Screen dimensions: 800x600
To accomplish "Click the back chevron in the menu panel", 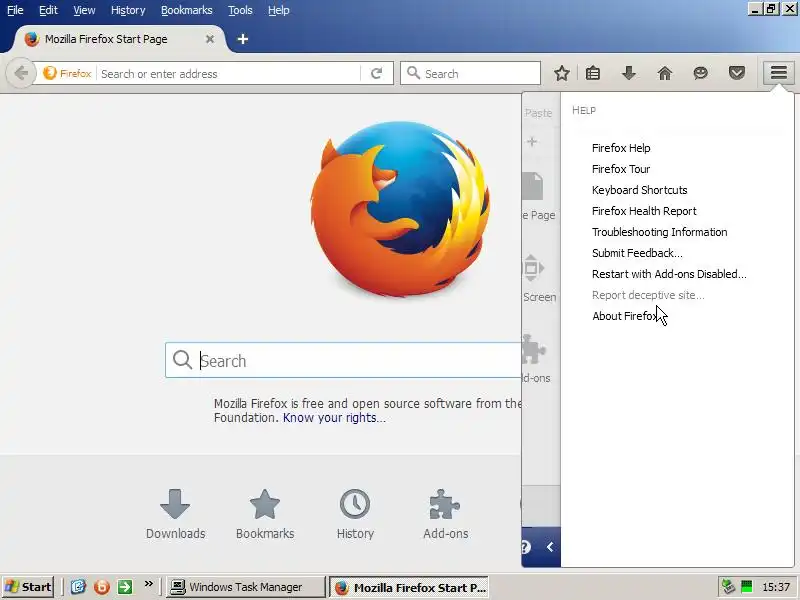I will 550,547.
